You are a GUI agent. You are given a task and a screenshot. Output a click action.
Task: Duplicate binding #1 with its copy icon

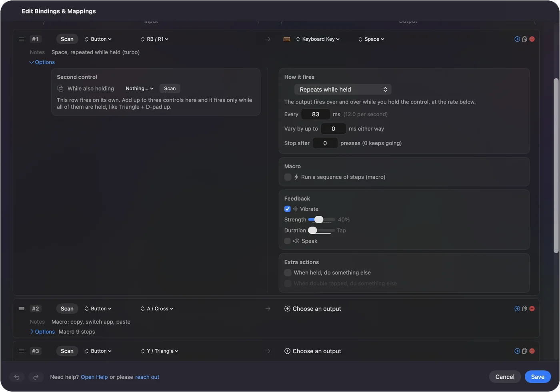pyautogui.click(x=524, y=39)
